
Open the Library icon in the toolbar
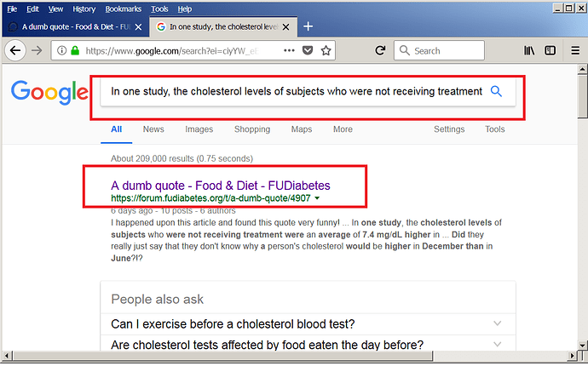click(x=529, y=50)
